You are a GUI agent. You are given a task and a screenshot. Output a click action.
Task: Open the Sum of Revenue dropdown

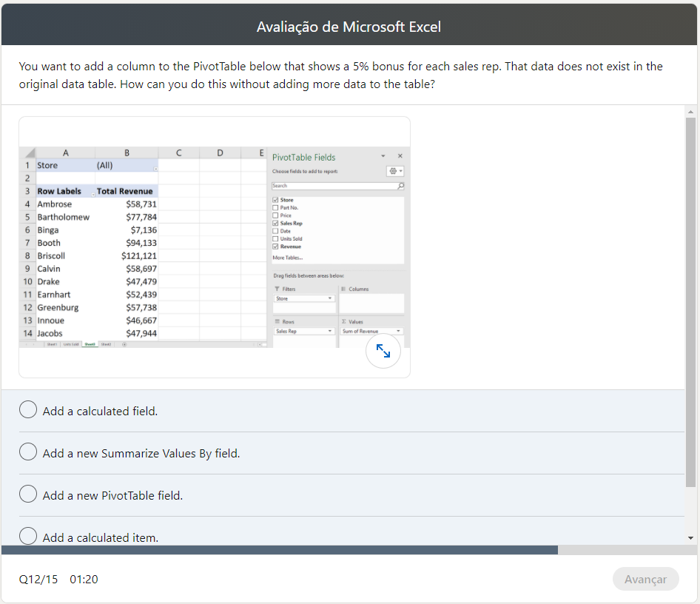click(397, 330)
